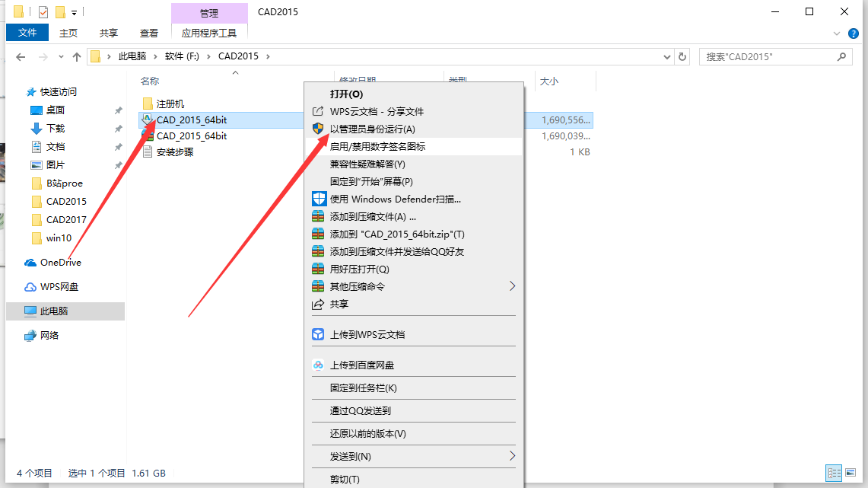Click the Windows Defender shield icon
This screenshot has height=488, width=868.
tap(319, 198)
